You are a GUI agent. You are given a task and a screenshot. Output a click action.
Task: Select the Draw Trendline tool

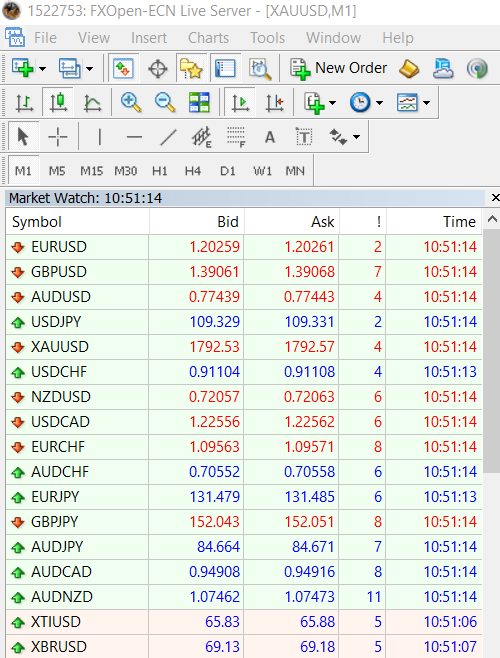[168, 137]
